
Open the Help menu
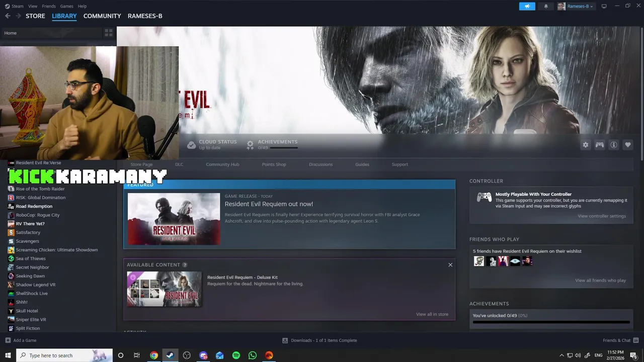(x=82, y=6)
